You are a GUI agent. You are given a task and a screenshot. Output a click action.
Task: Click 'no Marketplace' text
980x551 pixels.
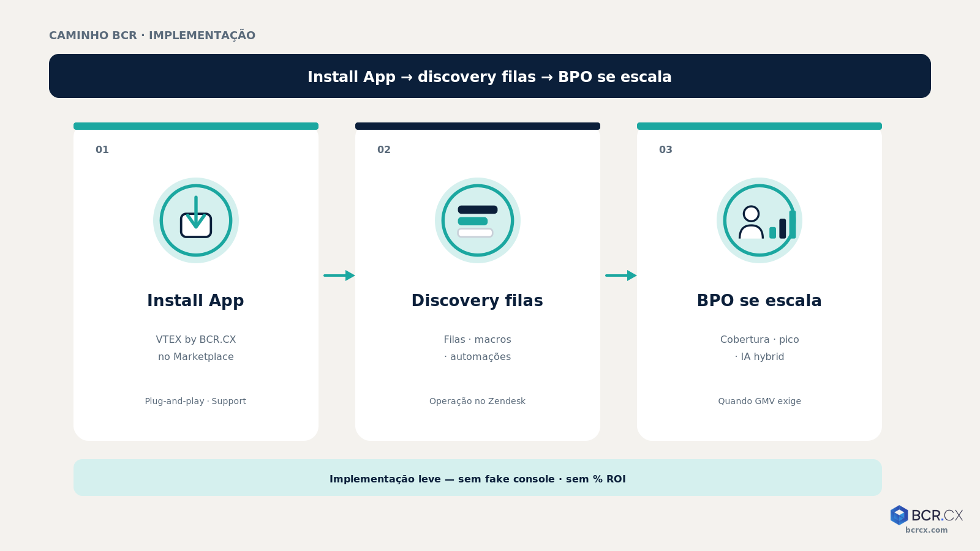[x=196, y=356]
